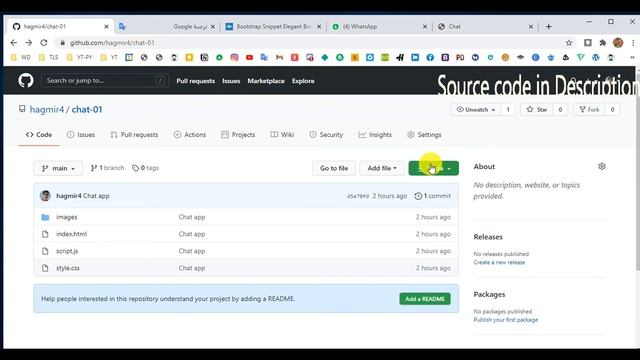Open the images folder
Viewport: 640px width, 360px height.
(67, 217)
